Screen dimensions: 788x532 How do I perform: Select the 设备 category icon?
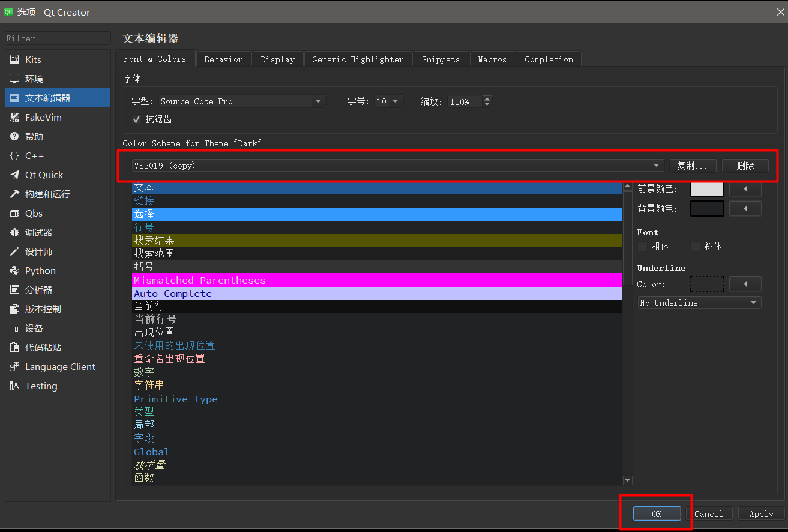click(x=15, y=329)
